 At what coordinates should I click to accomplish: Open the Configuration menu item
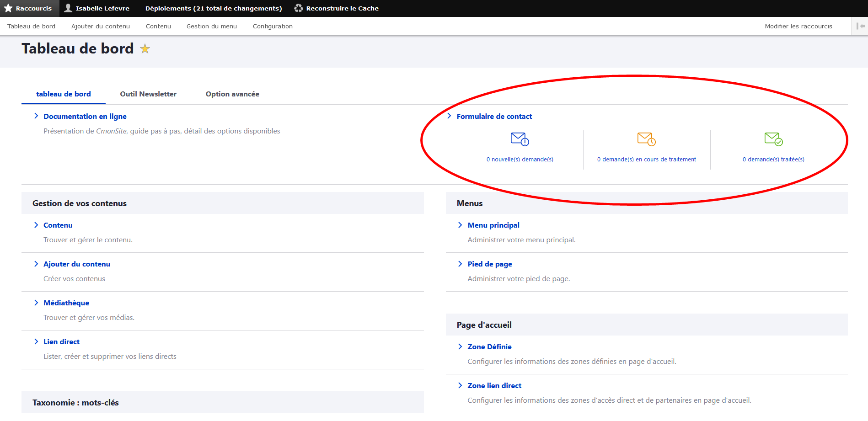273,27
